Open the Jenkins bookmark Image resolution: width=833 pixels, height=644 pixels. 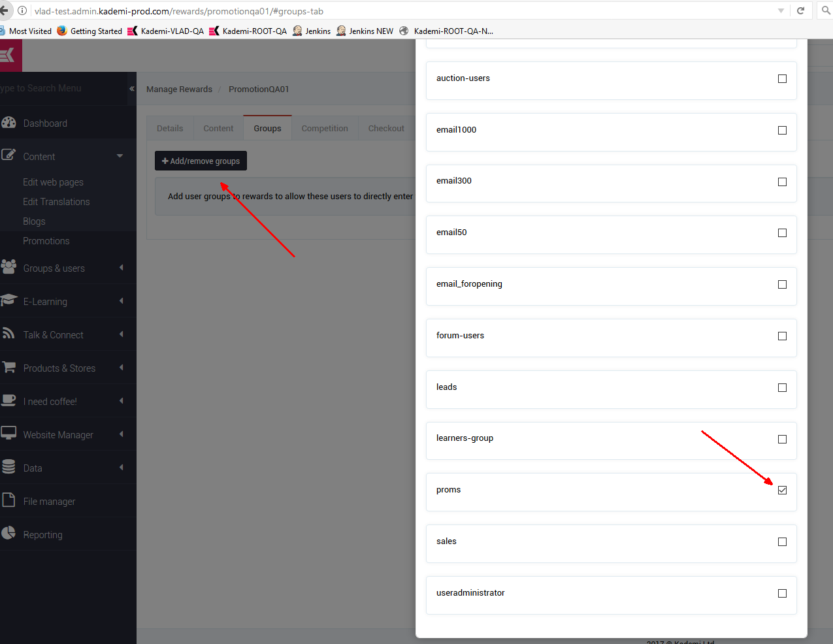click(312, 31)
